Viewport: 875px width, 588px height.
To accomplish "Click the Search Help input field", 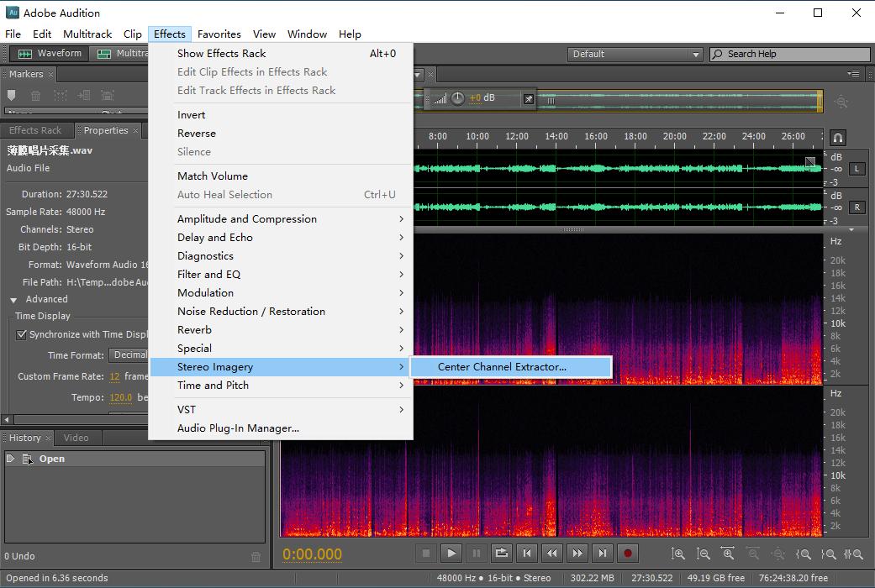I will click(788, 54).
